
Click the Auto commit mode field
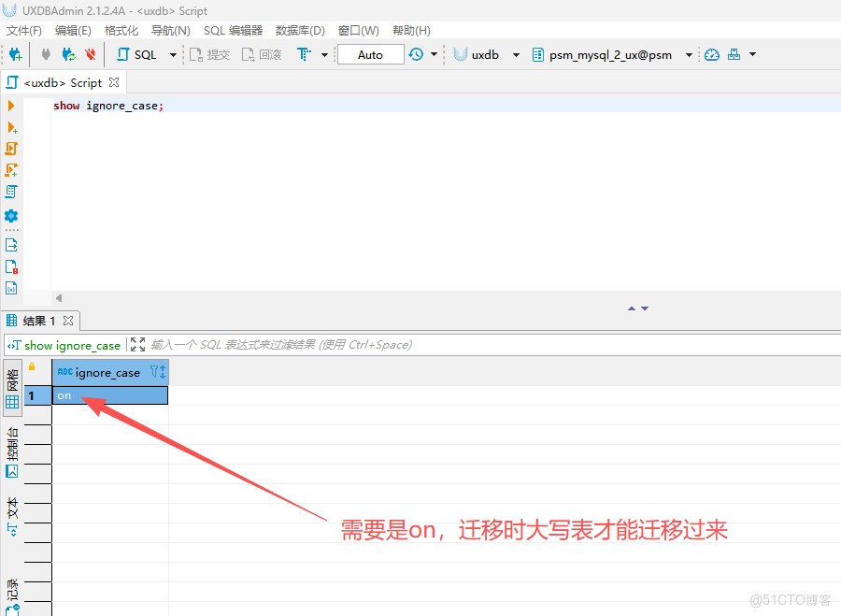[371, 55]
